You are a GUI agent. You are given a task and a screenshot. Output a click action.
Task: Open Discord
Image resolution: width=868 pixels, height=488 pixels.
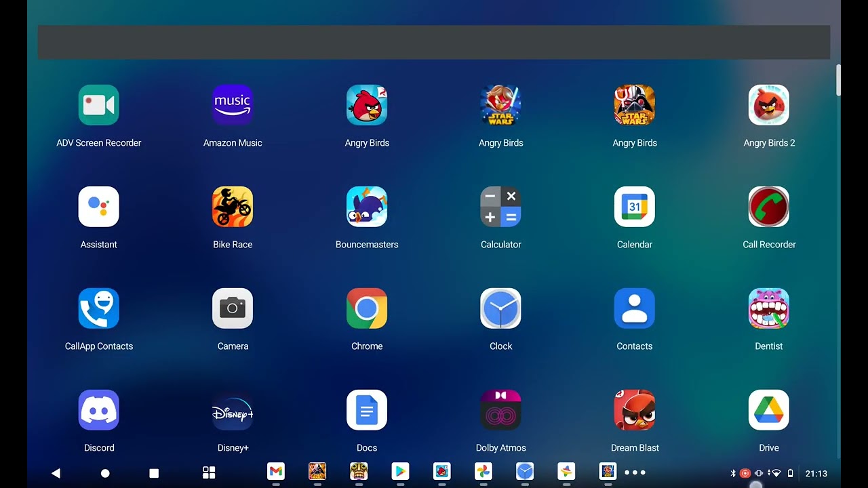[x=99, y=410]
